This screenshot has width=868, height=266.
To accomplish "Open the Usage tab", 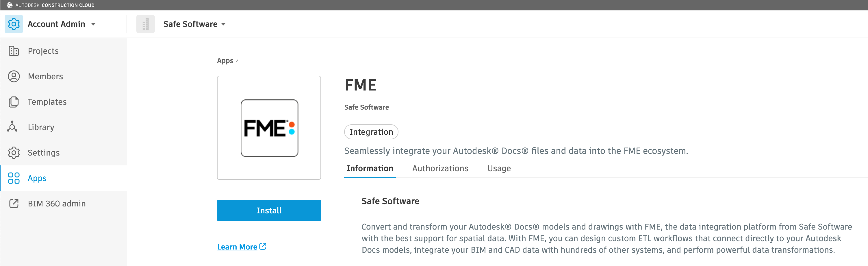I will click(499, 168).
